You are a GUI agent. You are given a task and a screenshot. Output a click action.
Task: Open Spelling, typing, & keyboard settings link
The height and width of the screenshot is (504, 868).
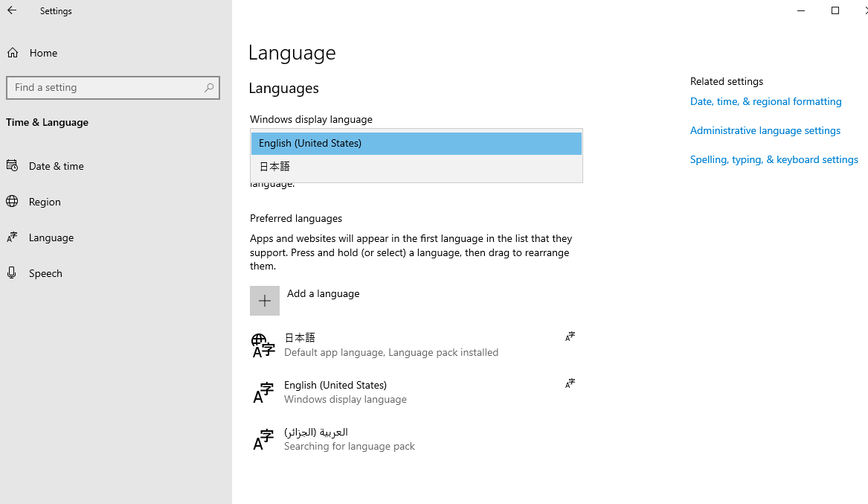coord(774,159)
